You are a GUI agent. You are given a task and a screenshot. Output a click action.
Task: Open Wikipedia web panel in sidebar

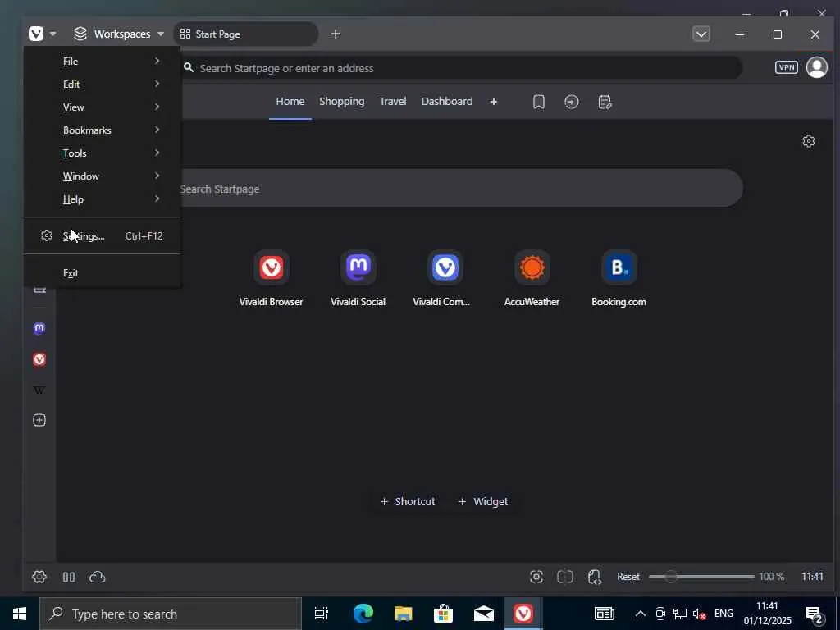tap(39, 390)
